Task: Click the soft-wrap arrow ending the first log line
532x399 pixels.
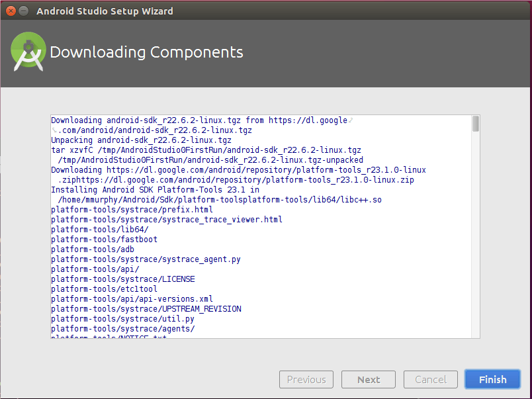Action: pyautogui.click(x=351, y=120)
